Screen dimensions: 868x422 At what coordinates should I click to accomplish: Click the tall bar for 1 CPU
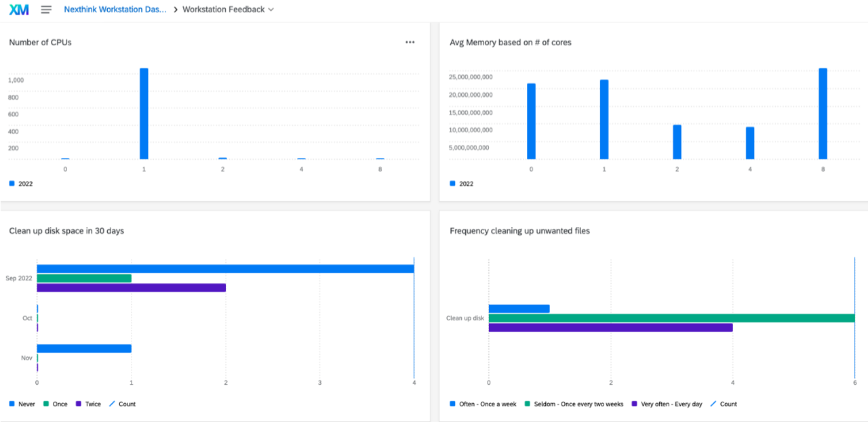click(144, 114)
